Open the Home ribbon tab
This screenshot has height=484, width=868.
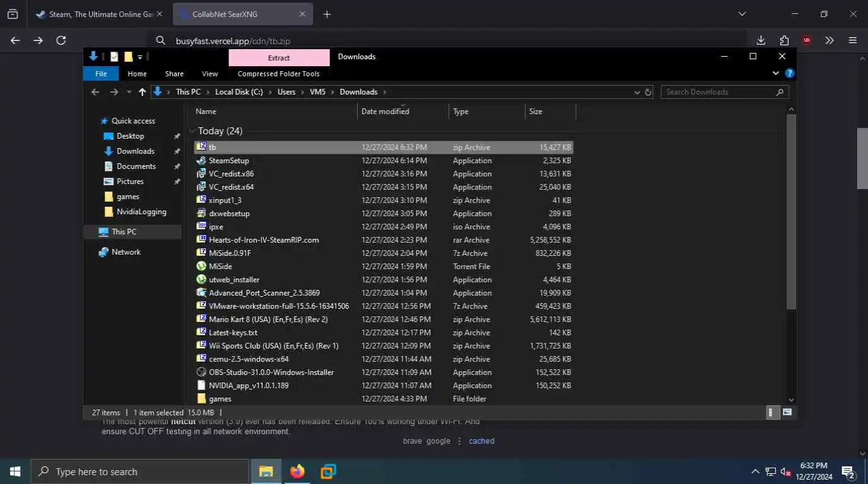click(x=137, y=74)
